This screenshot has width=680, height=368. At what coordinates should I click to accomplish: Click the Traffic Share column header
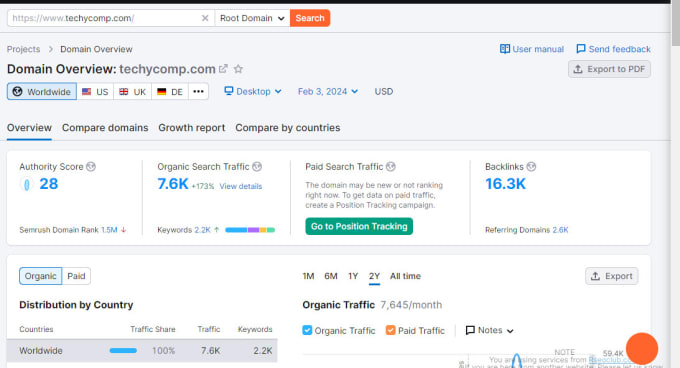click(153, 329)
